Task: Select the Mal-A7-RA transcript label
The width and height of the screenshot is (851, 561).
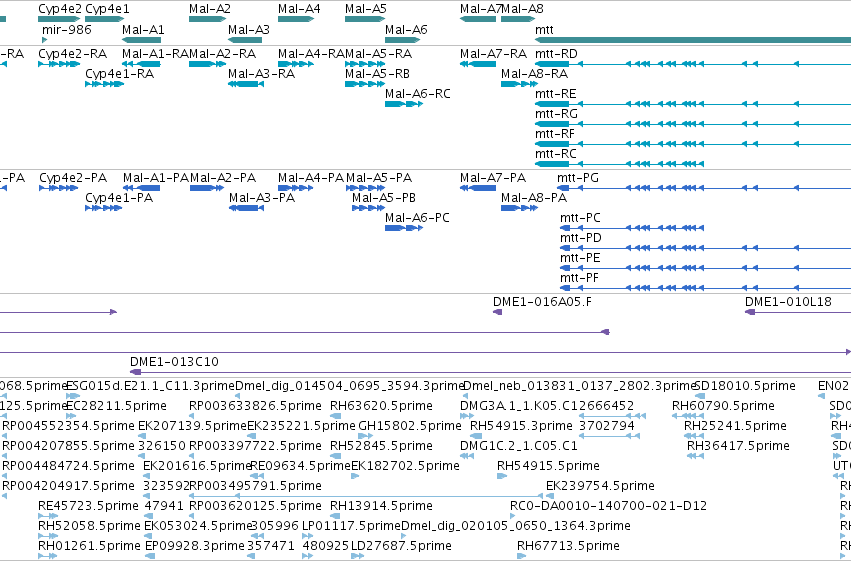Action: click(493, 54)
